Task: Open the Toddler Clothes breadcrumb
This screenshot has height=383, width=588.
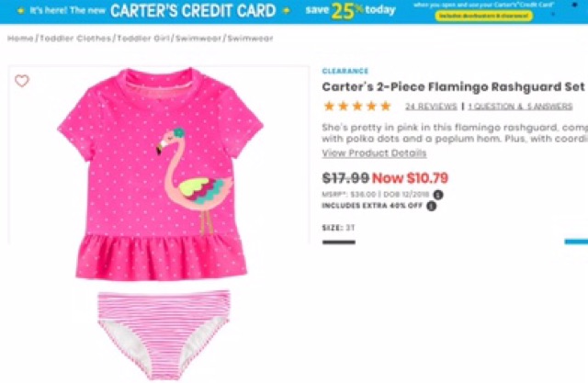Action: click(x=75, y=39)
